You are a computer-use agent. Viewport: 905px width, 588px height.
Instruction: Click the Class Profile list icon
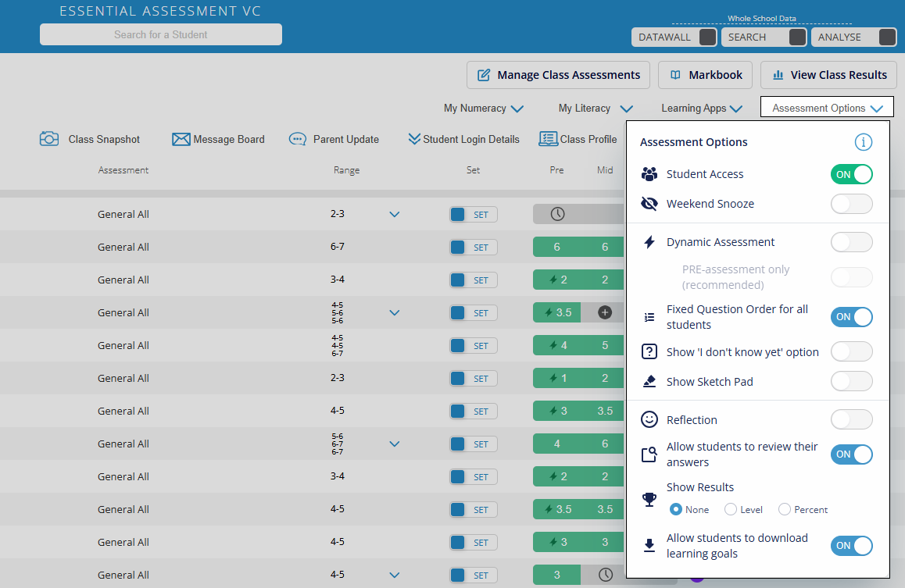(548, 139)
